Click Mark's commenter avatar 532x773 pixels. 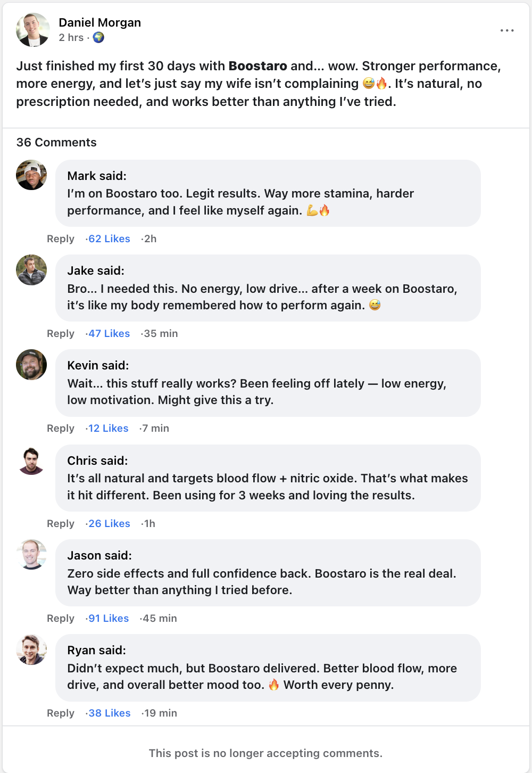pyautogui.click(x=31, y=175)
